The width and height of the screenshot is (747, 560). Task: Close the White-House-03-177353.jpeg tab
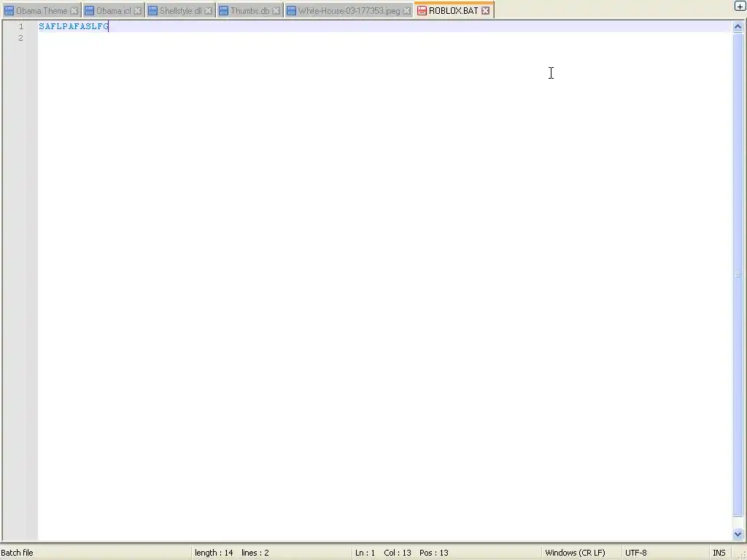[x=407, y=10]
